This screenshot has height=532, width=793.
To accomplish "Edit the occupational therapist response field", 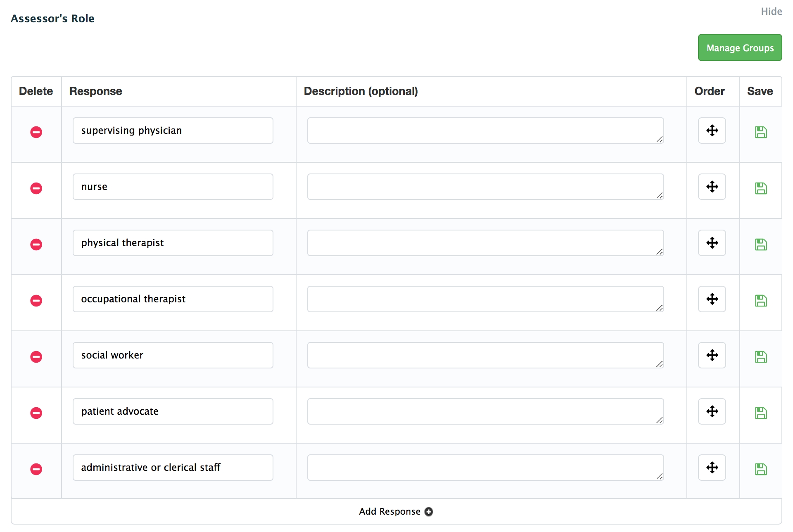I will [173, 299].
